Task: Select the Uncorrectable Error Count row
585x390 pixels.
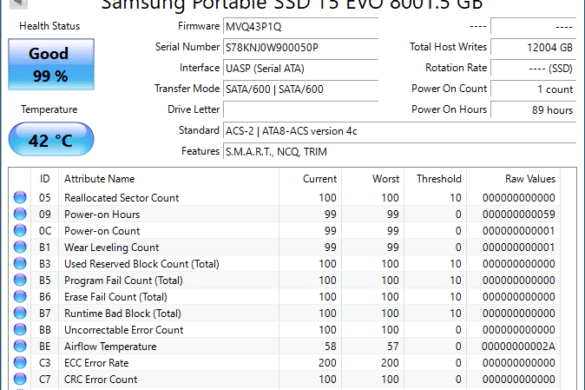Action: coord(284,330)
